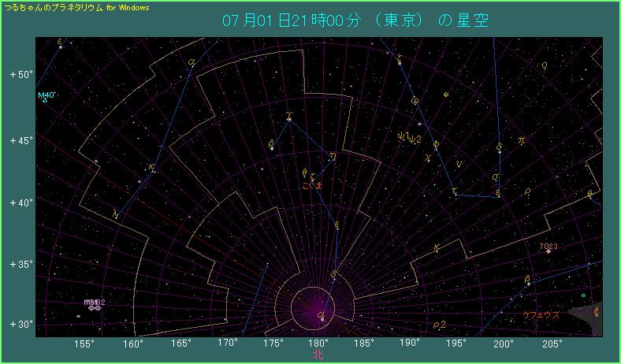Click the π star label
Image resolution: width=621 pixels, height=364 pixels.
[521, 140]
